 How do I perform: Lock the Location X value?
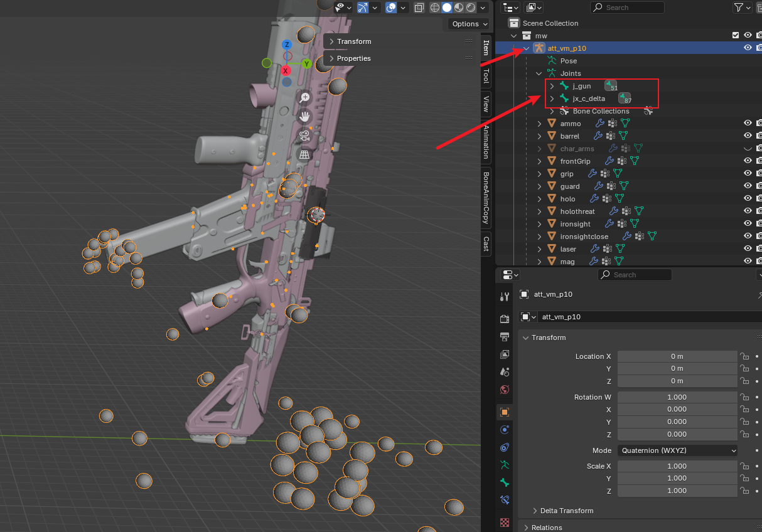pyautogui.click(x=744, y=356)
